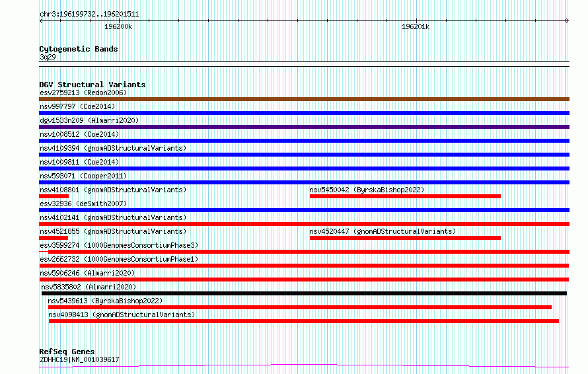
Task: Click the RefSeq Genes track title
Action: (x=67, y=352)
